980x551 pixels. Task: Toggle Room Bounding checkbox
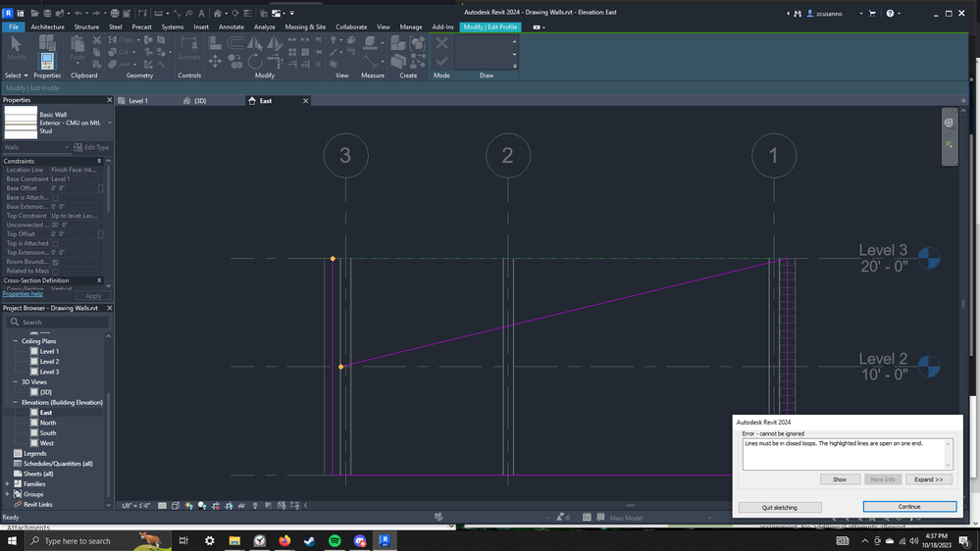pos(56,262)
